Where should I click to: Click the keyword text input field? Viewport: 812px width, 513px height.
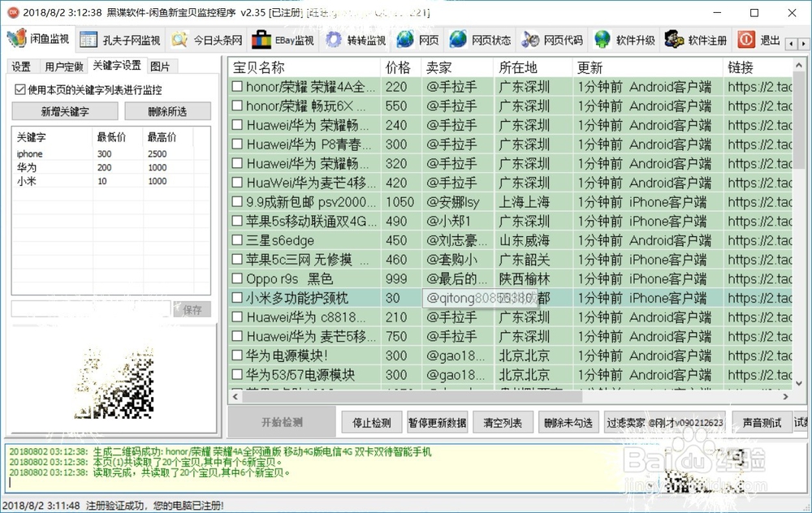pos(91,309)
